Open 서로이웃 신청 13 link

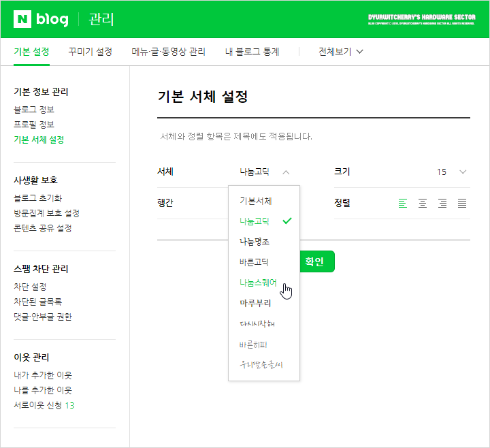(x=44, y=405)
